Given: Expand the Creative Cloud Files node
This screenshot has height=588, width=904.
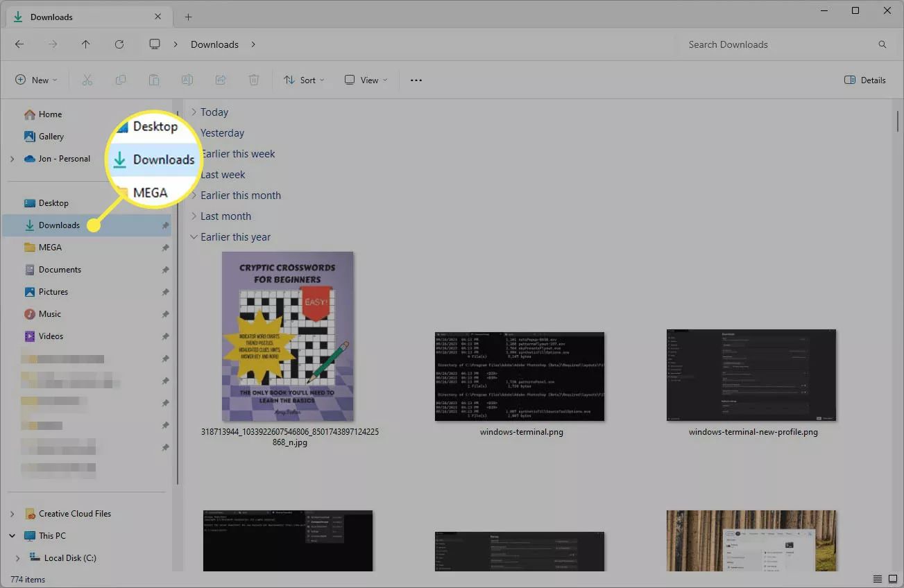Looking at the screenshot, I should click(12, 514).
